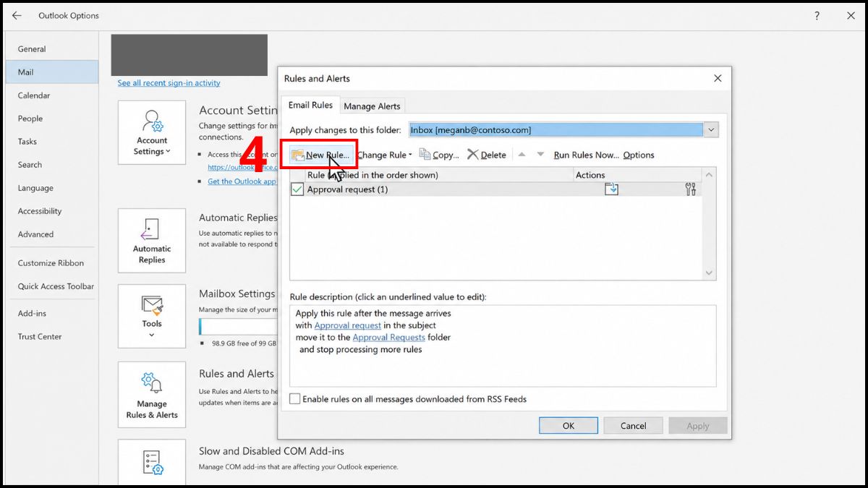868x488 pixels.
Task: Select the Mail options category
Action: [51, 72]
